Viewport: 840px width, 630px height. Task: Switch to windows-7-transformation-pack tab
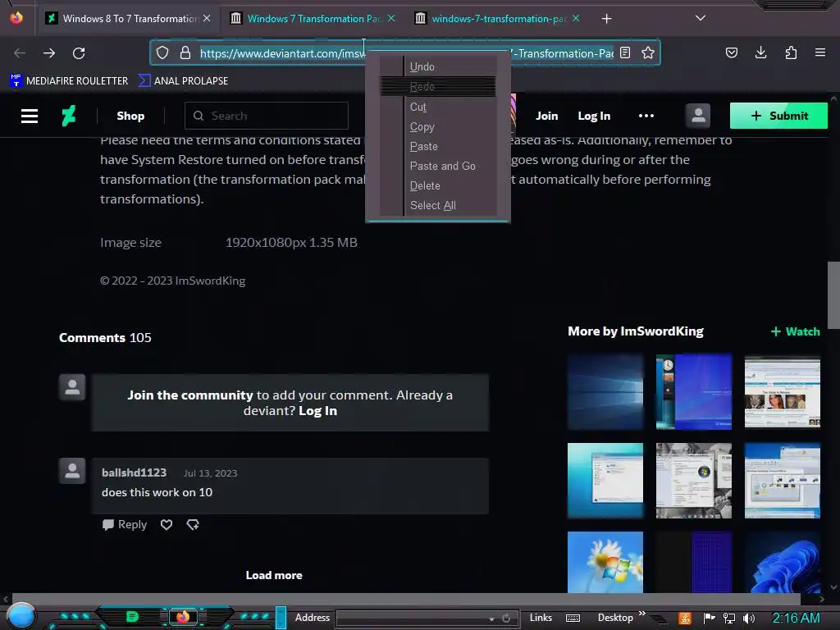(x=498, y=19)
